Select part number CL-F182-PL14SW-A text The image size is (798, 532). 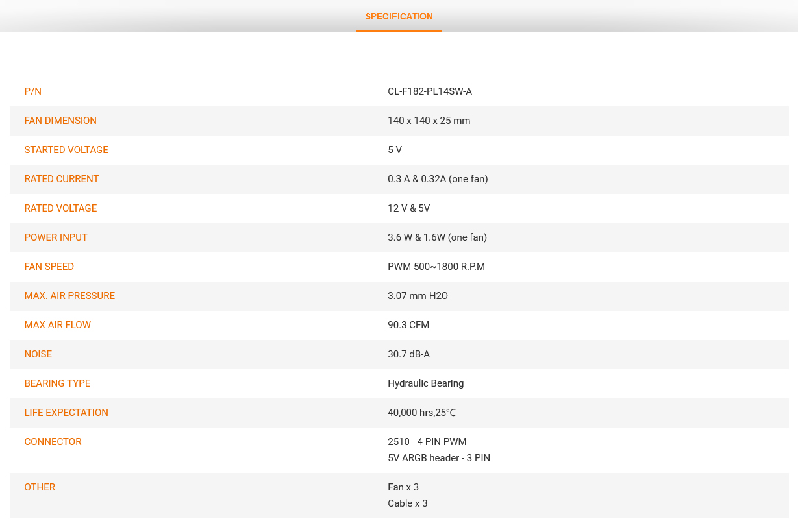(x=430, y=91)
